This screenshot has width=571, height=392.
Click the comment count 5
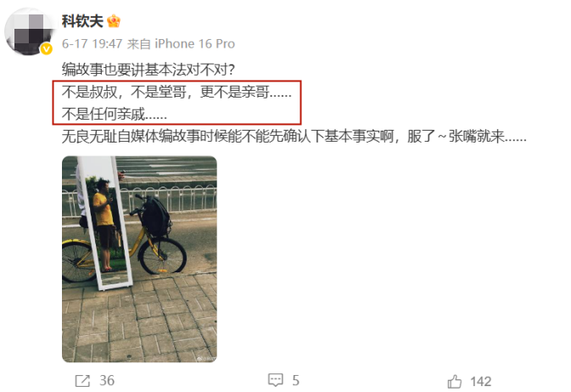click(296, 381)
